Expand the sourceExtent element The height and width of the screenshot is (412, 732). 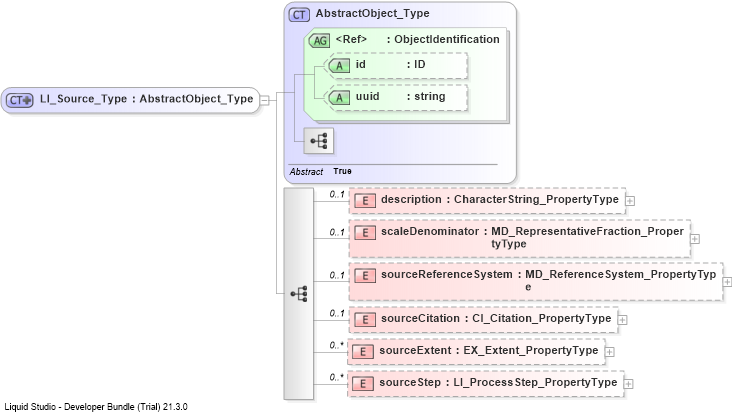(x=609, y=352)
